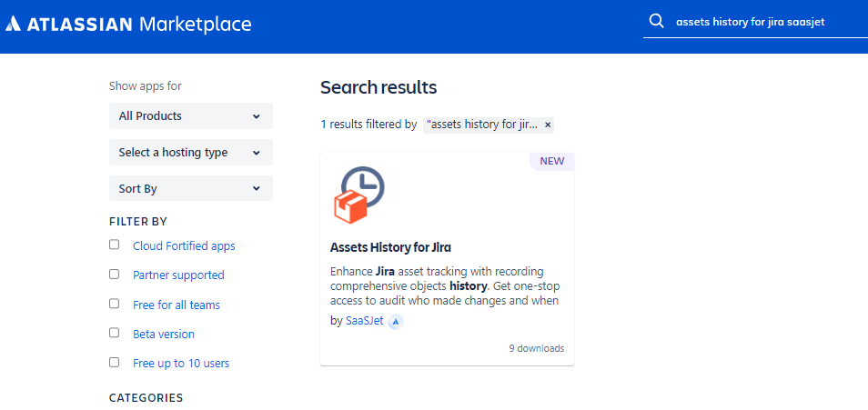Image resolution: width=868 pixels, height=410 pixels.
Task: Open the All Products dropdown
Action: 190,116
